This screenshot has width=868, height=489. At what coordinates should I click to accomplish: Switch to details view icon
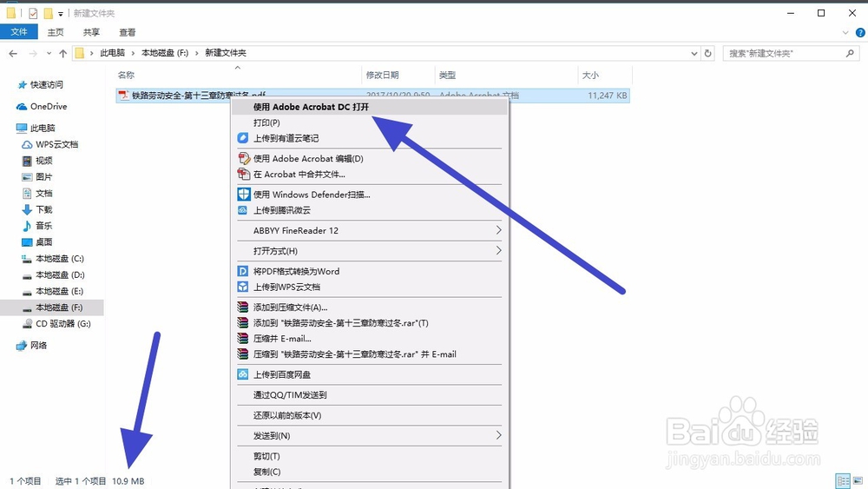coord(843,480)
